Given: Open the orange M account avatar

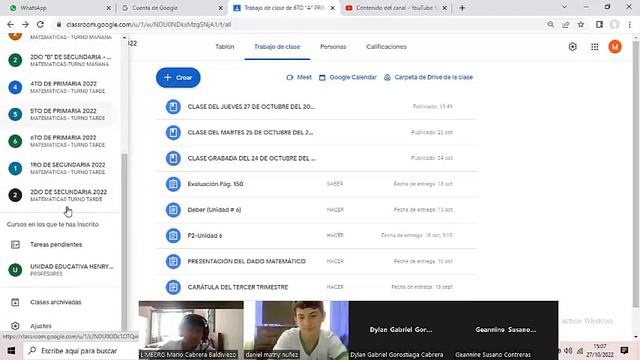Looking at the screenshot, I should [615, 47].
